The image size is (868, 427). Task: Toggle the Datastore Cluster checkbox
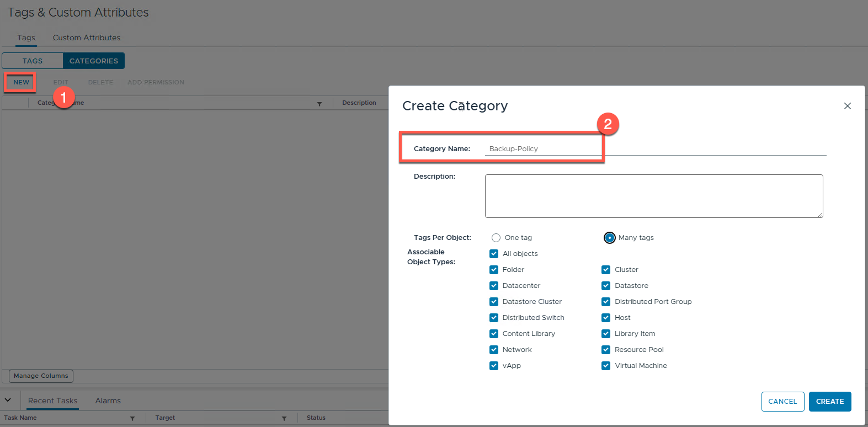(494, 302)
